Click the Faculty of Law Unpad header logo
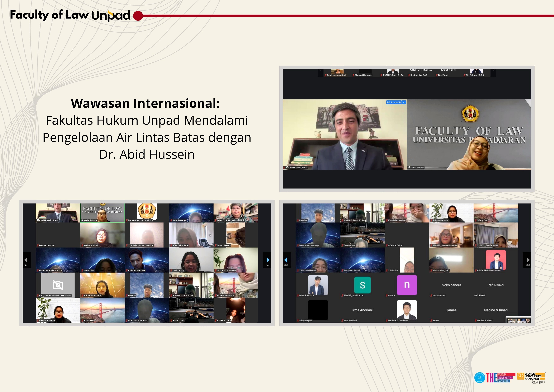Screen dimensions: 554x392 [70, 15]
